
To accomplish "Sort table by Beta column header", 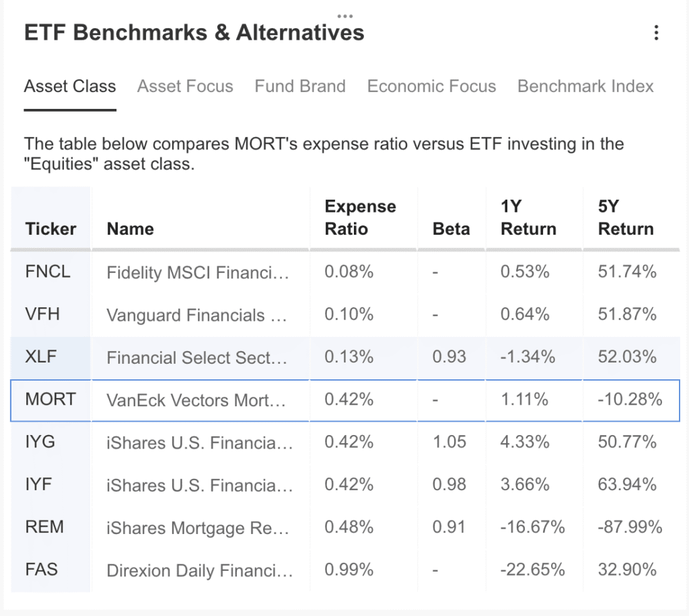I will pos(451,229).
